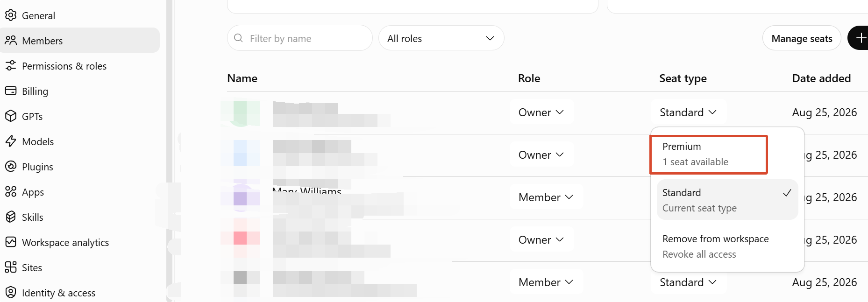Click the GPTs cube icon
The width and height of the screenshot is (868, 302).
(x=11, y=116)
